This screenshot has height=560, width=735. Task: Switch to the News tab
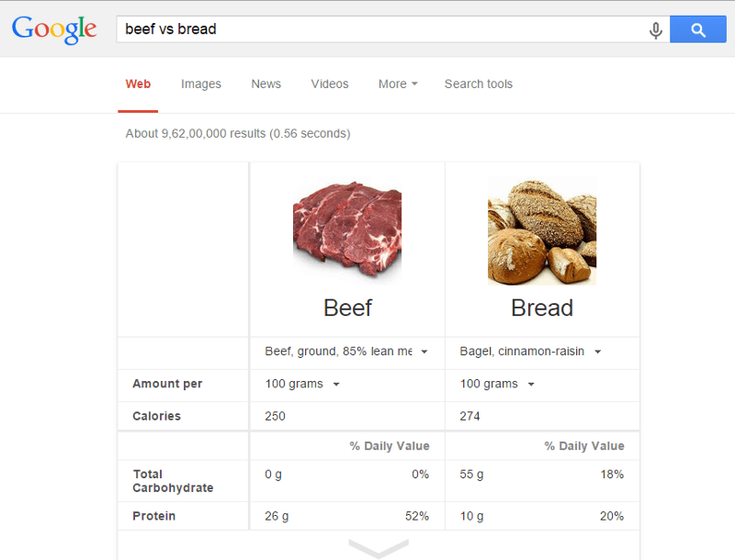(266, 84)
